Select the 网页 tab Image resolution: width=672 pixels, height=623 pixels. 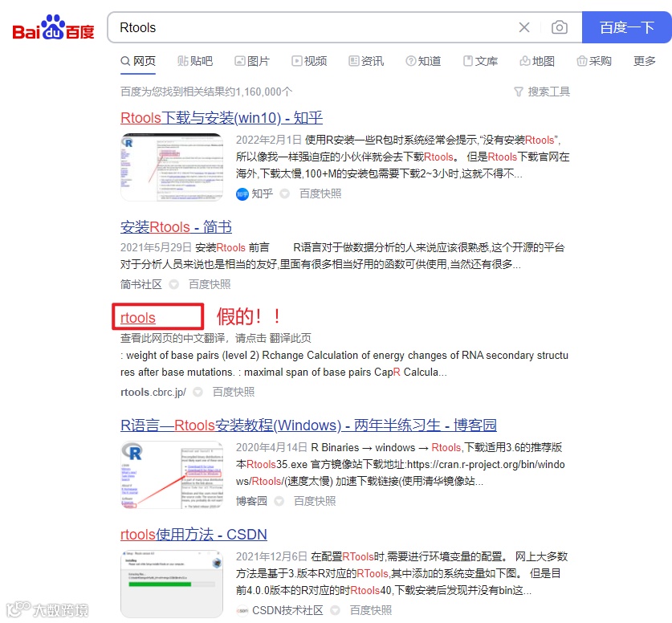[x=138, y=61]
